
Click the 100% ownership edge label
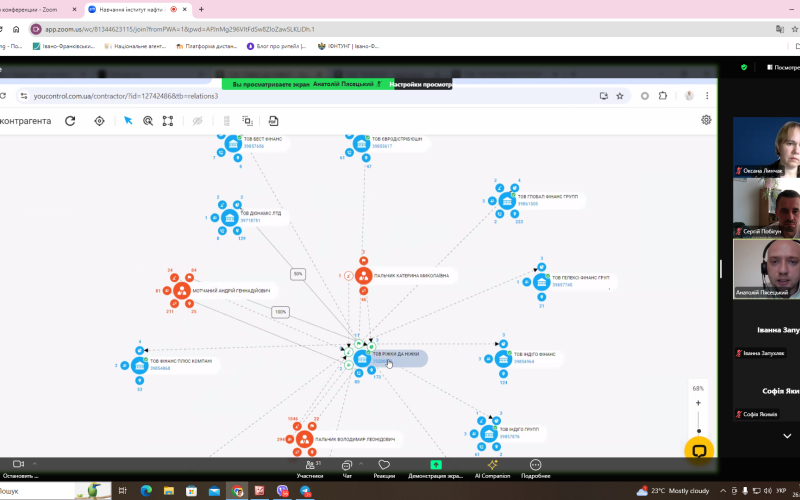pyautogui.click(x=280, y=312)
